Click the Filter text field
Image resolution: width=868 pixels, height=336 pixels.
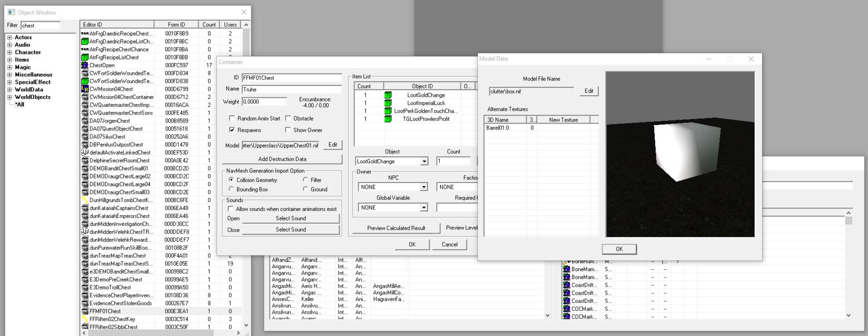(40, 25)
